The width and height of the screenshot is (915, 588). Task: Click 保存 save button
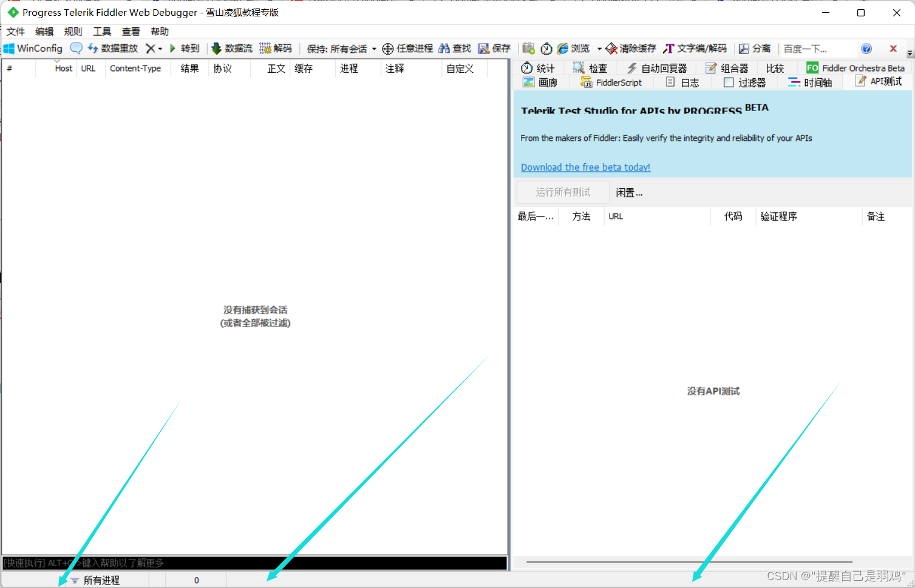point(494,49)
